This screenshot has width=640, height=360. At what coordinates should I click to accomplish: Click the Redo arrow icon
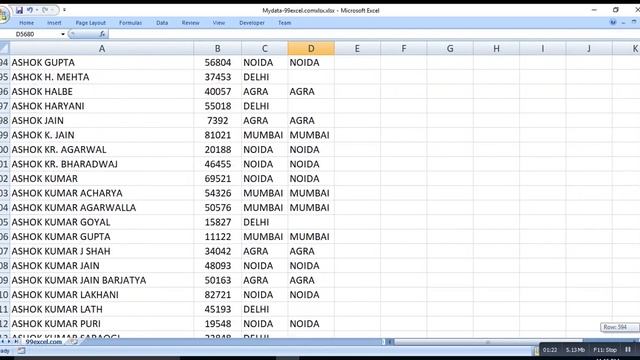[45, 10]
